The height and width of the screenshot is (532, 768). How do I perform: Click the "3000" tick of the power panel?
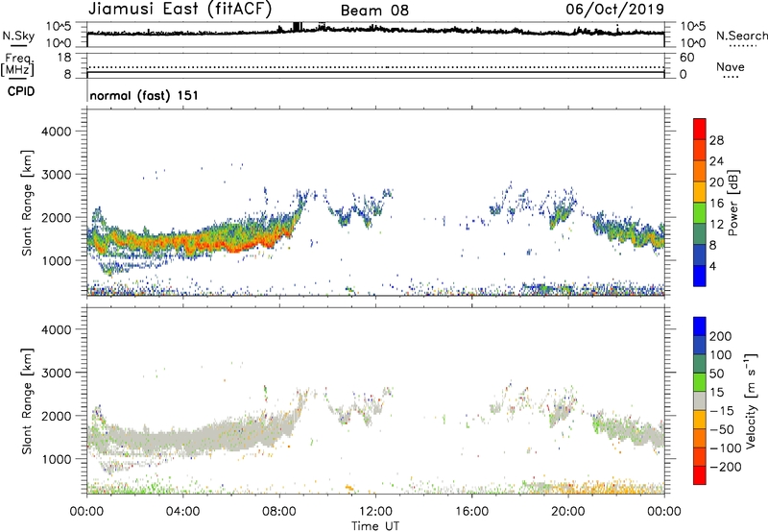point(57,175)
